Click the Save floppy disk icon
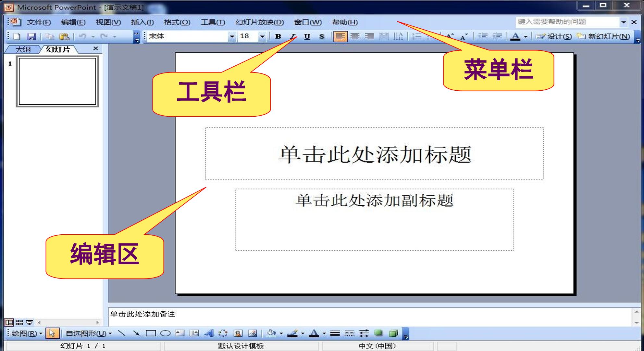This screenshot has height=351, width=644. [x=31, y=36]
